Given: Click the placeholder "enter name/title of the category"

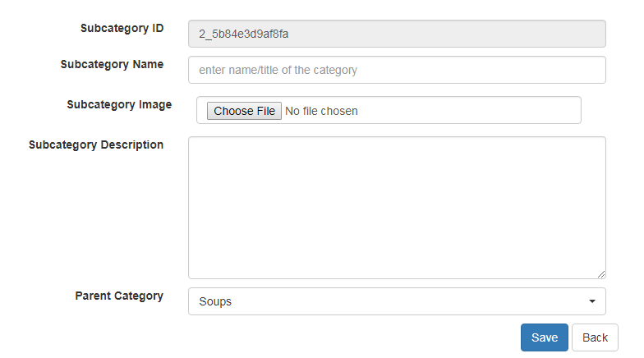Looking at the screenshot, I should pos(278,70).
